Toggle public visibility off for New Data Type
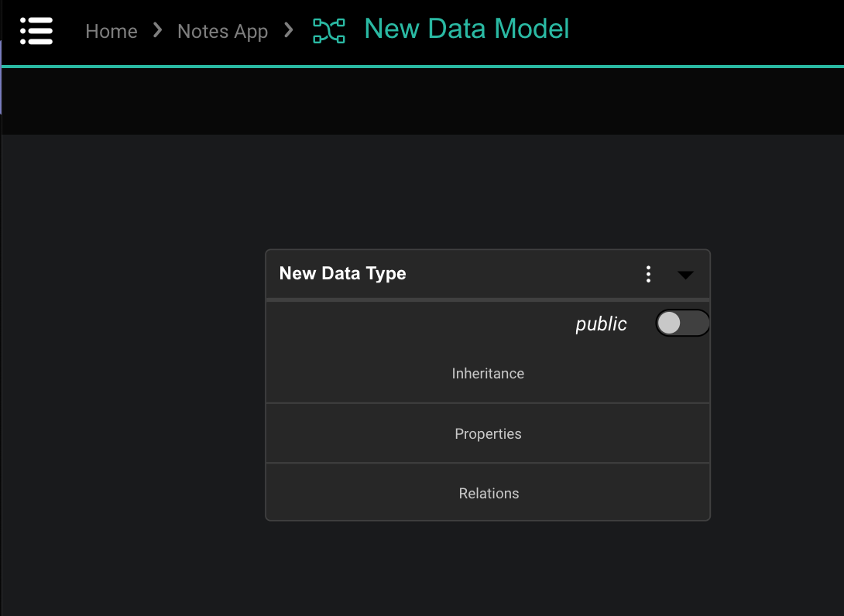Screen dimensions: 844x616 682,323
